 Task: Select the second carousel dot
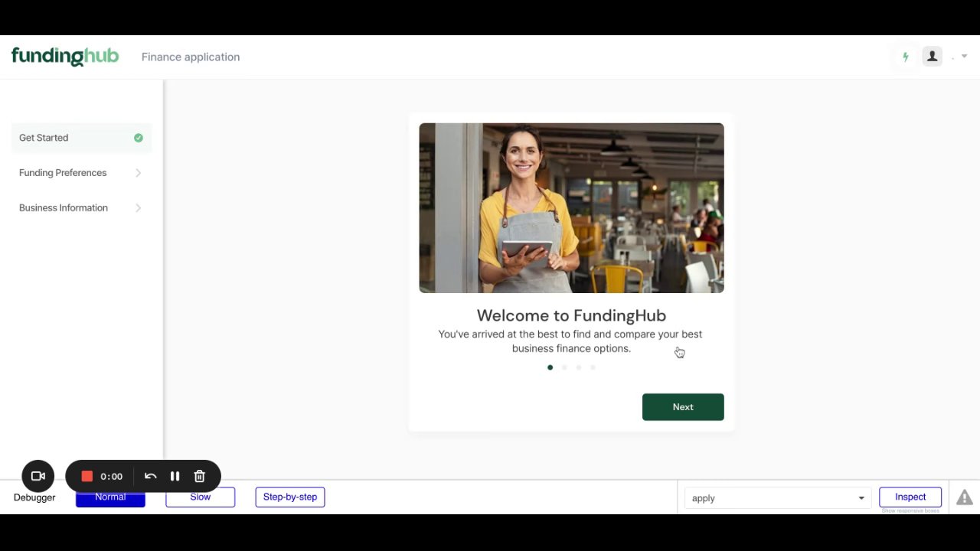coord(564,367)
